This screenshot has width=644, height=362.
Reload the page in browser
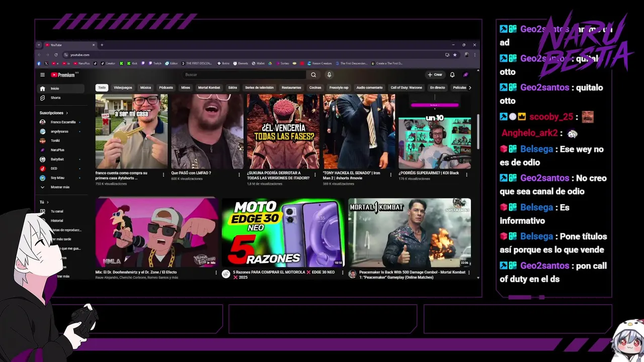pos(56,54)
